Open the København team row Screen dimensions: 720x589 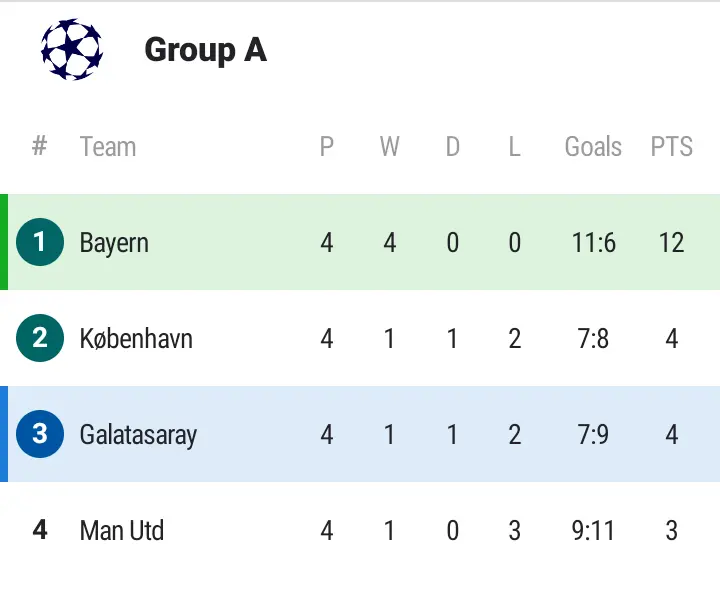pyautogui.click(x=136, y=338)
